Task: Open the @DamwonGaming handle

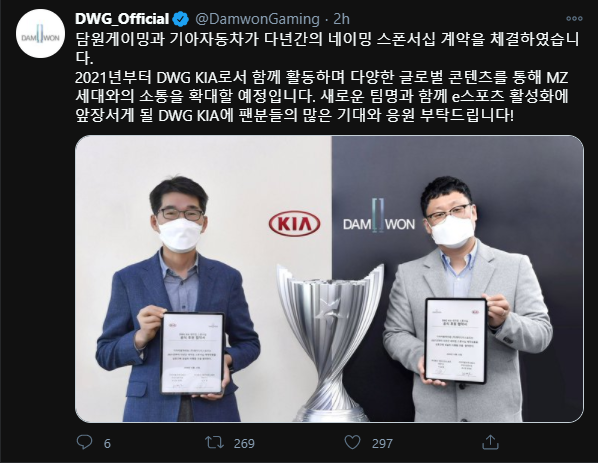Action: pyautogui.click(x=257, y=19)
